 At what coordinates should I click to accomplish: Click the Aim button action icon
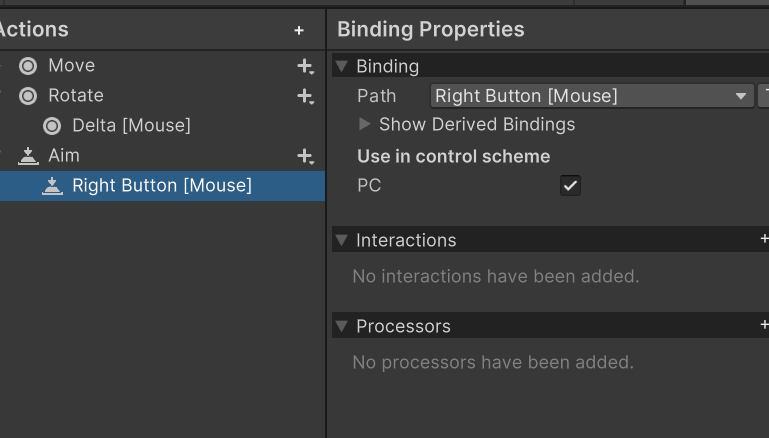tap(28, 156)
